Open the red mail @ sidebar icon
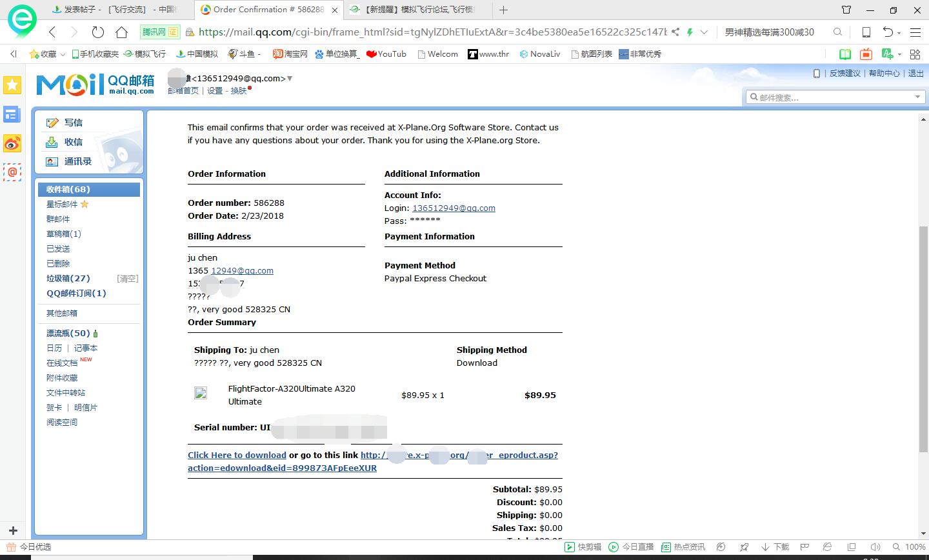The width and height of the screenshot is (929, 560). pos(12,172)
